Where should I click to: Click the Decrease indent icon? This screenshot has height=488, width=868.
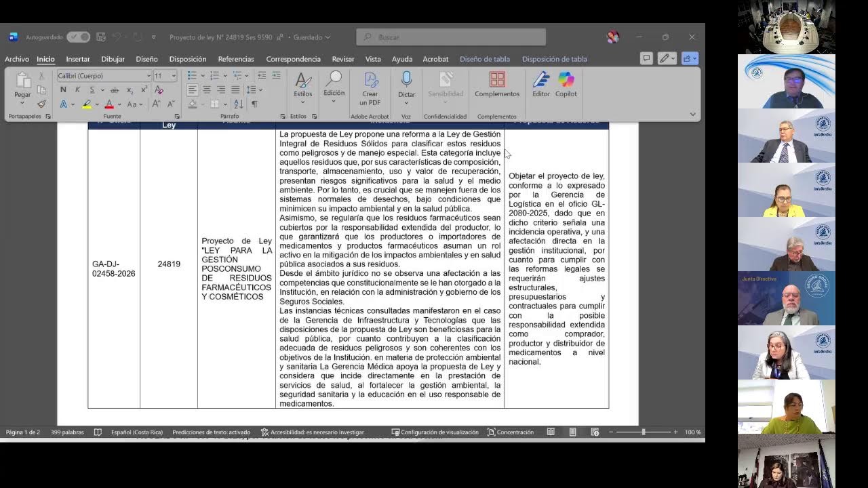coord(261,76)
